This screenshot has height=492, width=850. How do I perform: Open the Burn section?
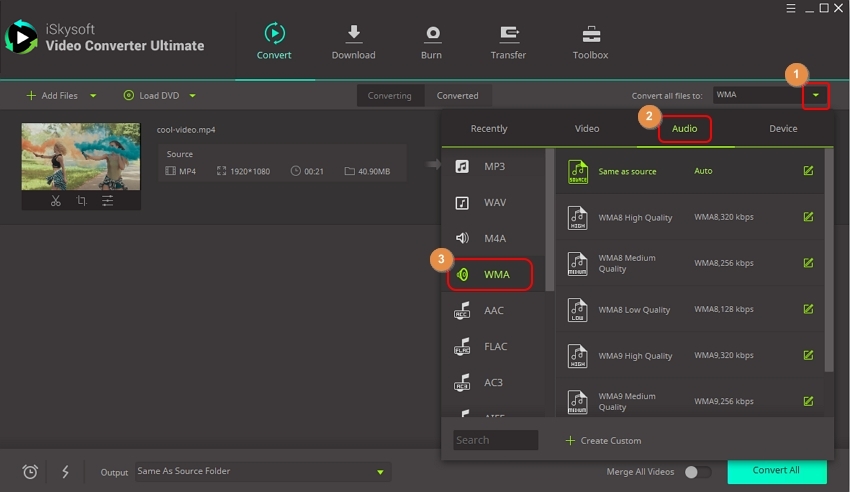point(432,42)
